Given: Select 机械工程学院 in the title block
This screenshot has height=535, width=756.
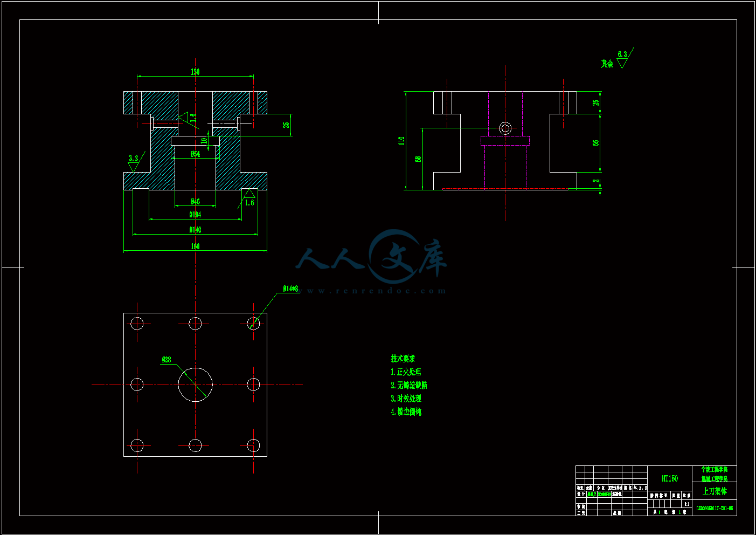Looking at the screenshot, I should [715, 478].
